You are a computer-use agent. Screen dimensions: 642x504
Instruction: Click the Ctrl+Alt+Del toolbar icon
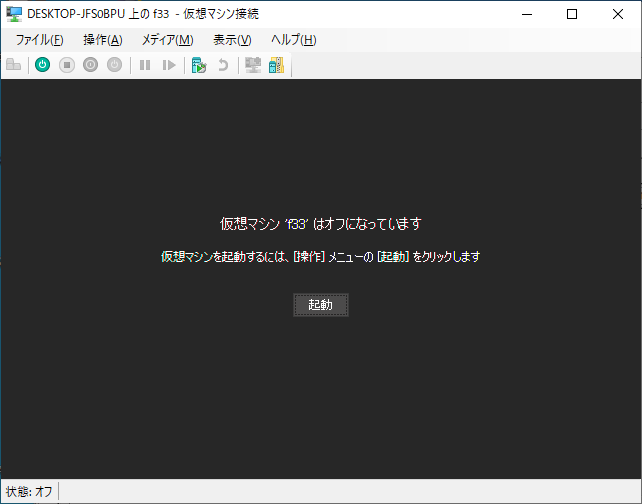click(14, 65)
